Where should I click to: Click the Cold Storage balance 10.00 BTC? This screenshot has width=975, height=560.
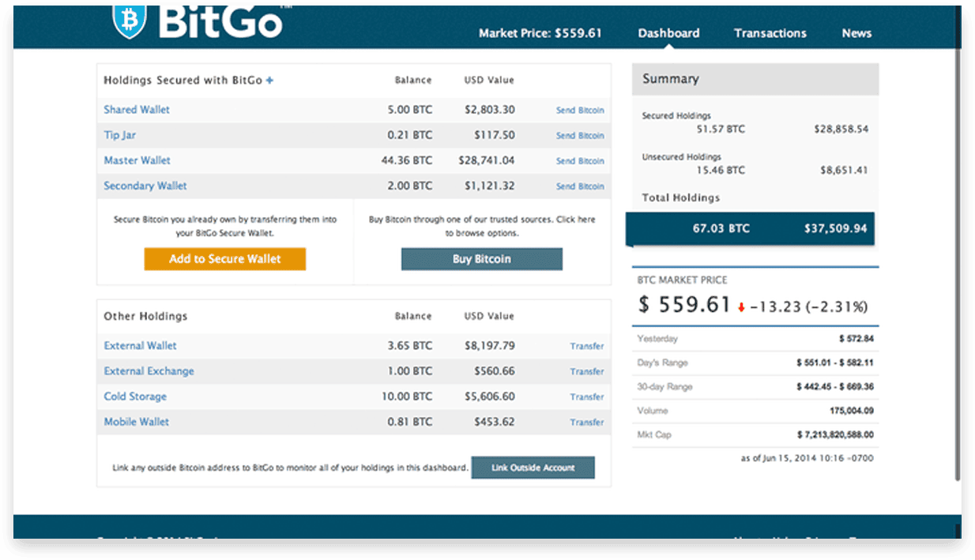tap(406, 397)
